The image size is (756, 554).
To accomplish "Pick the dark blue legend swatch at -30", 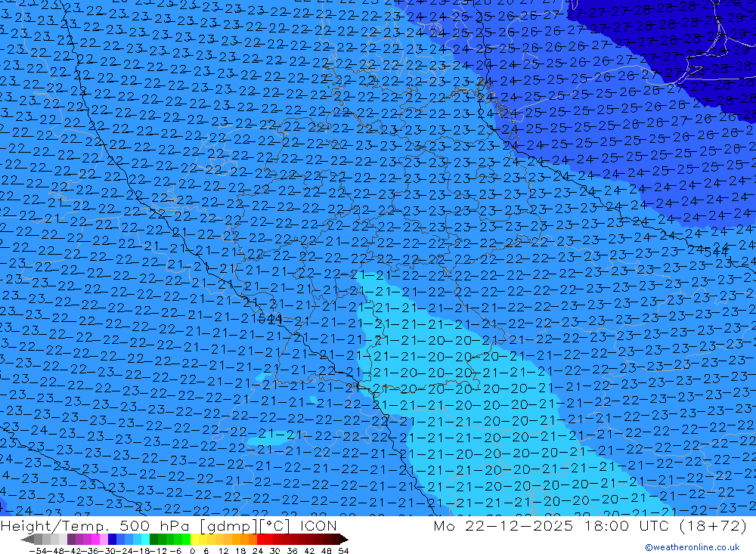I will [x=112, y=539].
